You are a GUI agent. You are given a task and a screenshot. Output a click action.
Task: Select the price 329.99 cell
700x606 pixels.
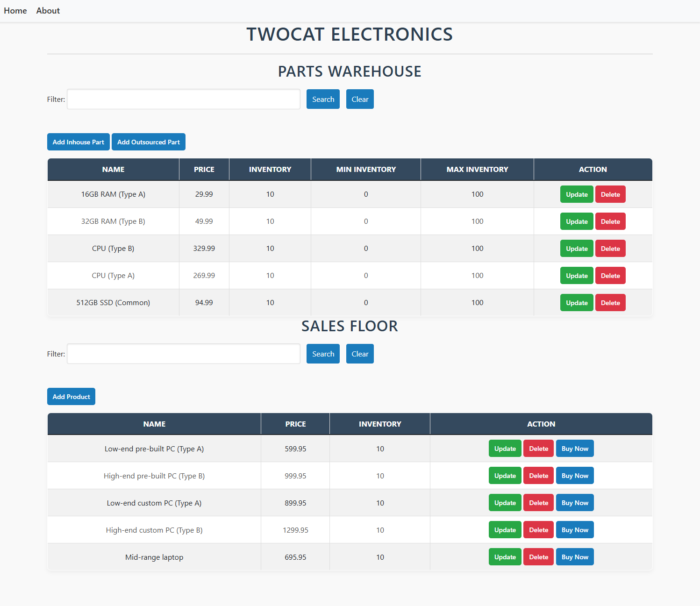coord(204,249)
